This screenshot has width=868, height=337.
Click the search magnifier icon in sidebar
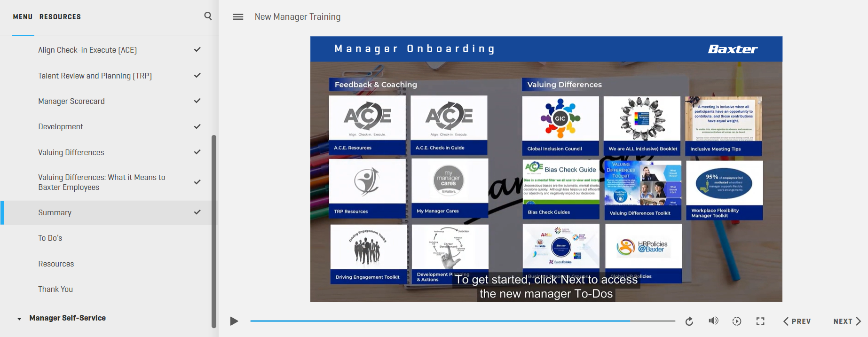[x=208, y=16]
